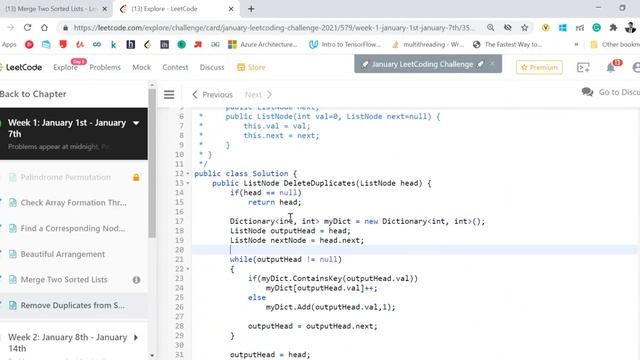Bookmark this page with the star icon
The width and height of the screenshot is (640, 360).
point(524,28)
